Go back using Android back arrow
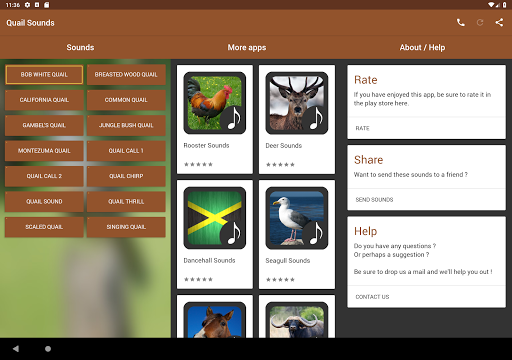 click(x=16, y=349)
